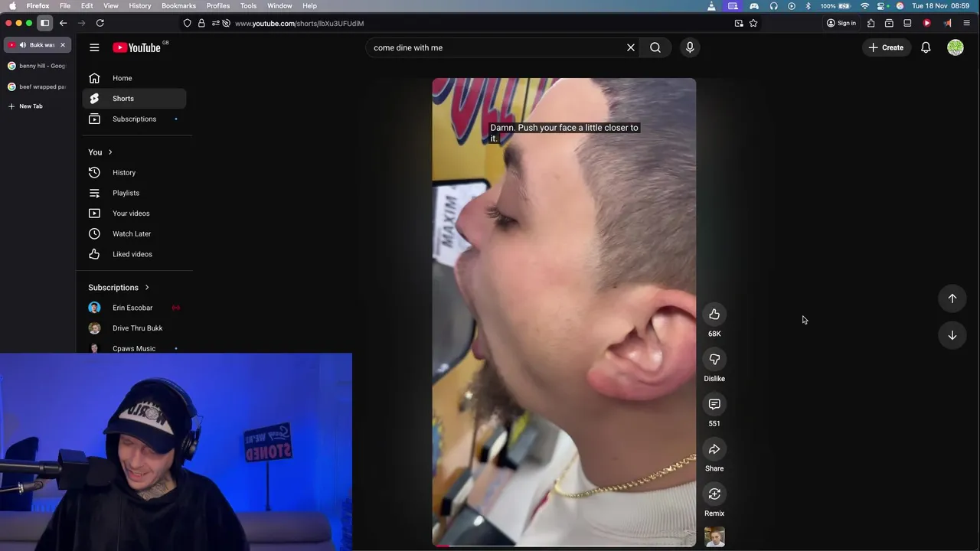Open YouTube notifications bell
The image size is (980, 551).
(x=926, y=47)
